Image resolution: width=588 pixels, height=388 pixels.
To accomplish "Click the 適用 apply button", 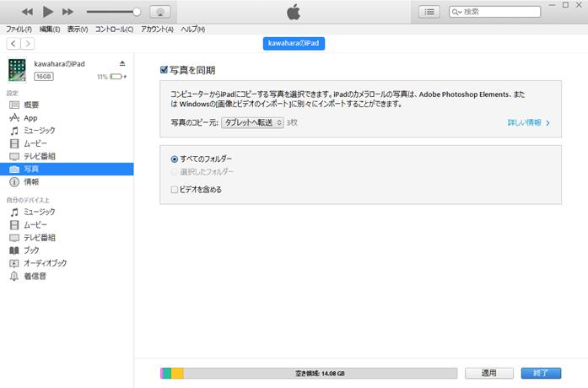I will point(489,373).
